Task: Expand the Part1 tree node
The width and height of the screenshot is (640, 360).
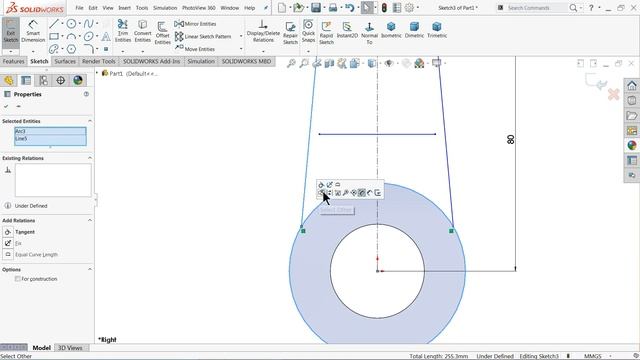Action: (97, 73)
